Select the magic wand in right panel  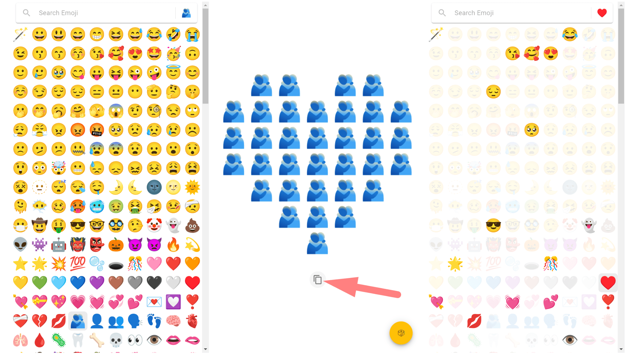[x=436, y=34]
